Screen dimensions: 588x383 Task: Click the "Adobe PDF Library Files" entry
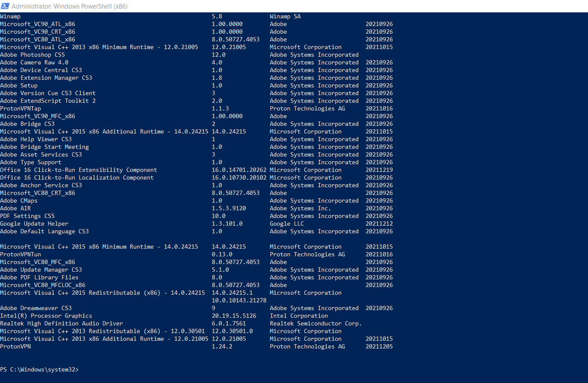click(x=39, y=278)
